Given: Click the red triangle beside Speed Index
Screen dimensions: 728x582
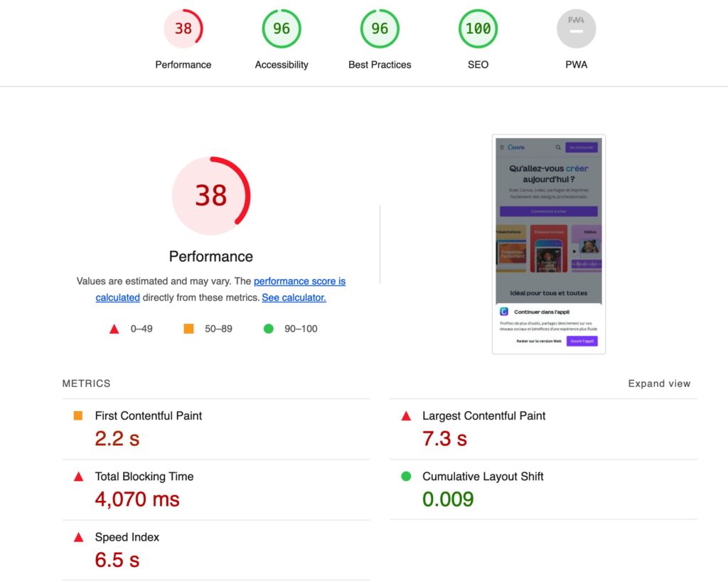Looking at the screenshot, I should pyautogui.click(x=78, y=537).
